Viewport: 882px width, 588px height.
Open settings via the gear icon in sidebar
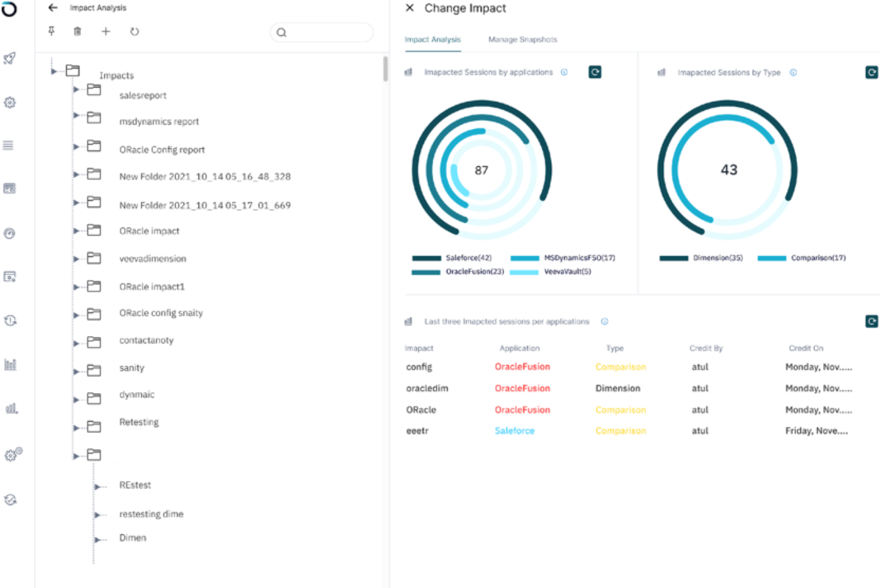point(10,102)
